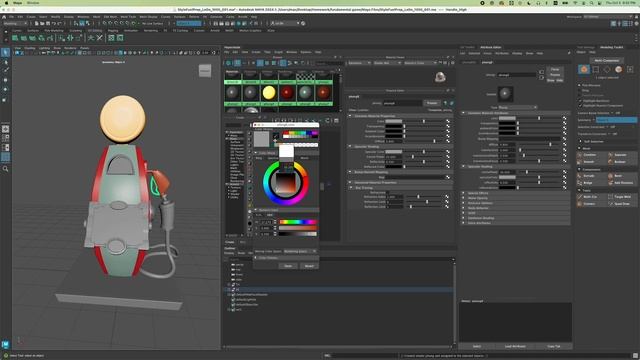Toggle Highlight Nearest Component checkbox
This screenshot has height=360, width=640.
click(580, 105)
